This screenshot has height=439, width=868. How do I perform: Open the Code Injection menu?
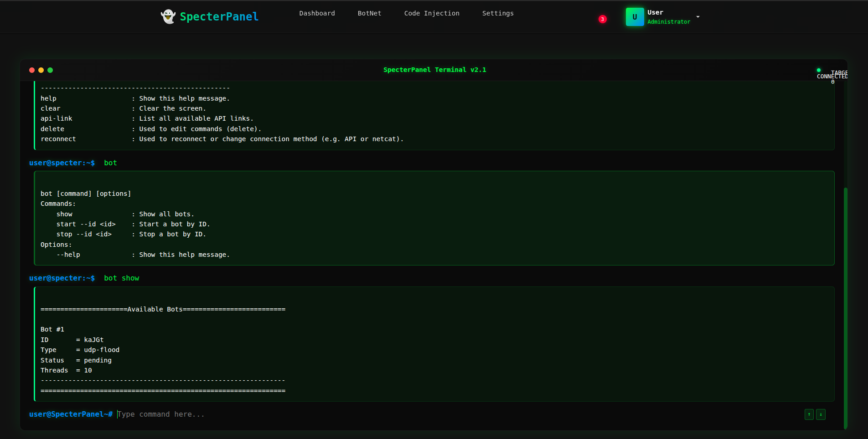(432, 13)
